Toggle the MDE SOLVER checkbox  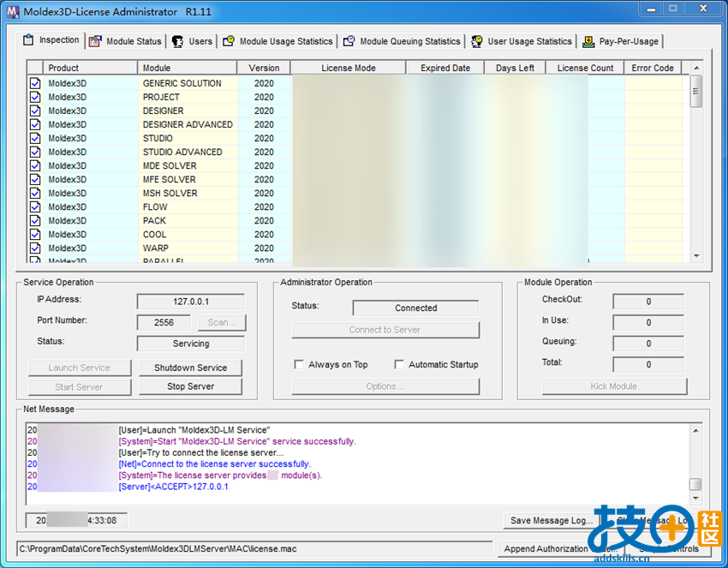point(35,166)
